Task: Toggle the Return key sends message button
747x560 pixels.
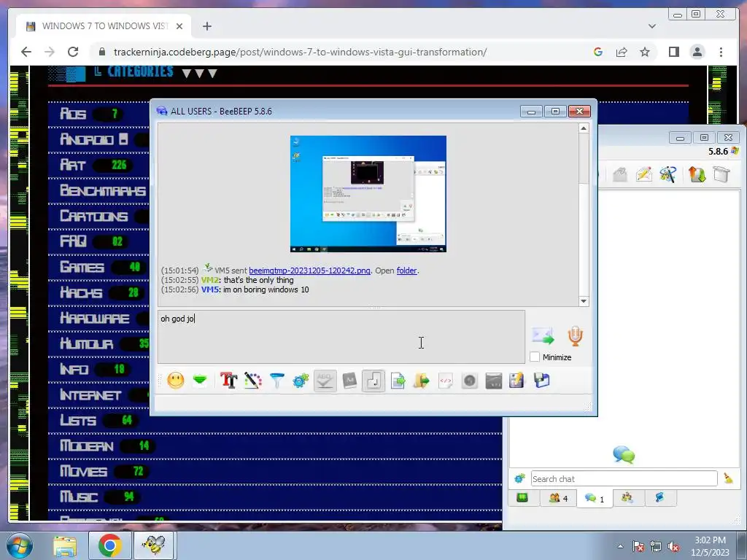Action: (373, 381)
